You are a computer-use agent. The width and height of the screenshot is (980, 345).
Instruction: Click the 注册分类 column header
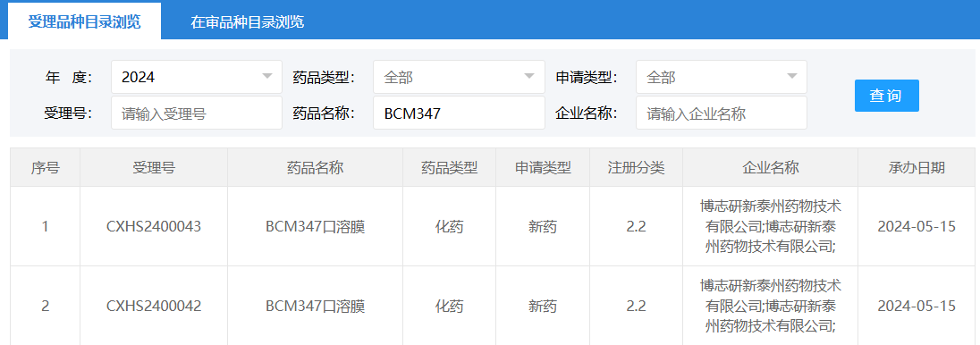pos(637,167)
